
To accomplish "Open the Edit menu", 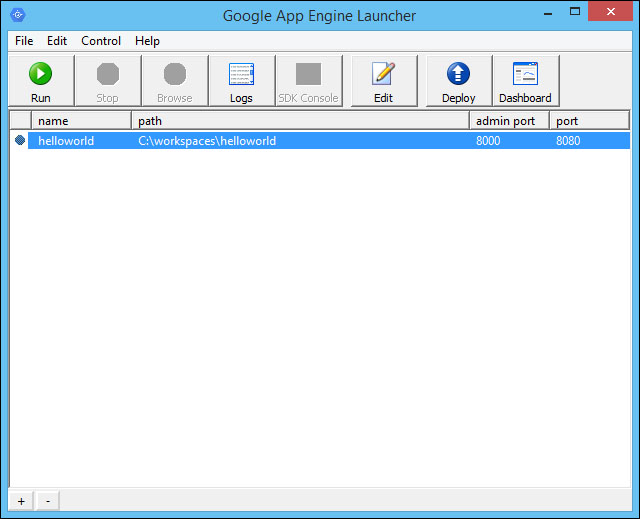I will pyautogui.click(x=57, y=41).
